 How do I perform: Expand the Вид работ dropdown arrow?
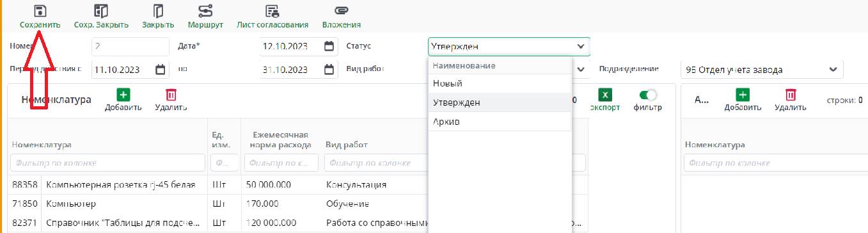(x=581, y=69)
